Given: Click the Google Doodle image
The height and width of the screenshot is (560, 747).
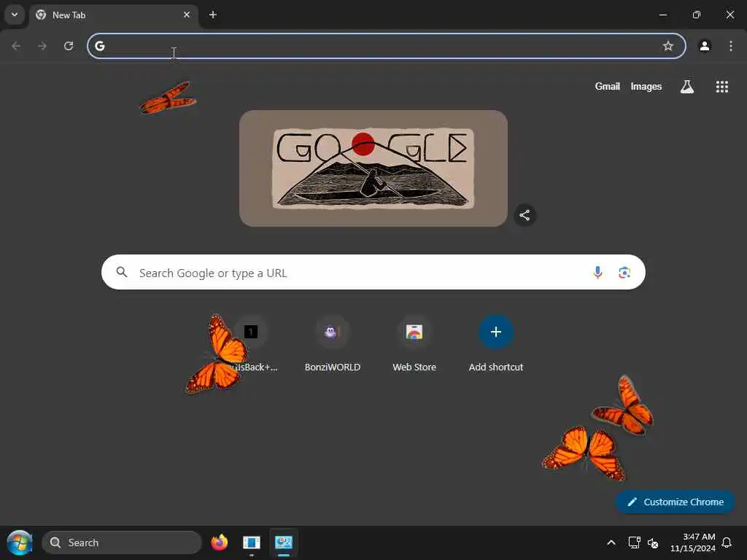Looking at the screenshot, I should click(373, 168).
